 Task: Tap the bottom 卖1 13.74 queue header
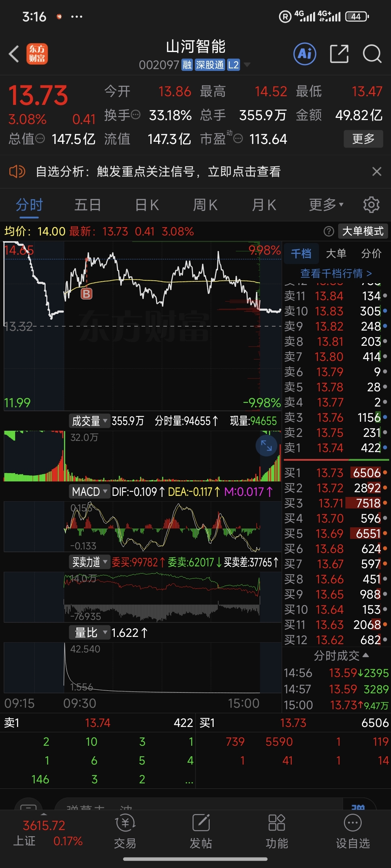pos(98,723)
